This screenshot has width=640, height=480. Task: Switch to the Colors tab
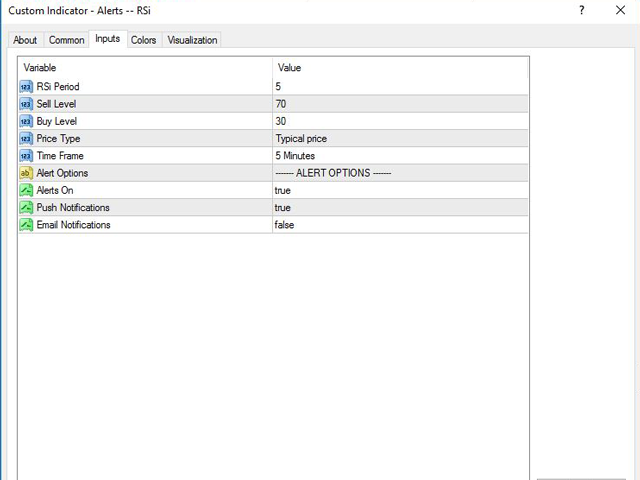click(x=144, y=40)
